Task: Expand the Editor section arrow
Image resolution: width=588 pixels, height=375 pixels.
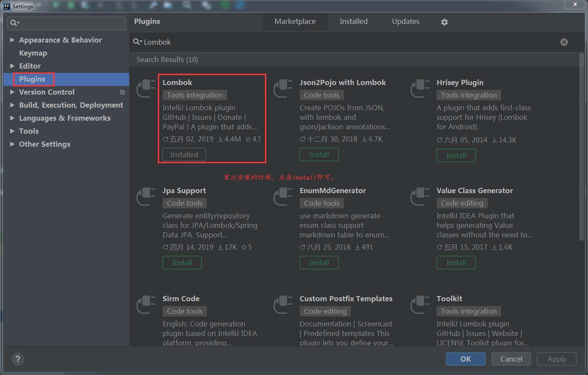Action: click(x=12, y=66)
